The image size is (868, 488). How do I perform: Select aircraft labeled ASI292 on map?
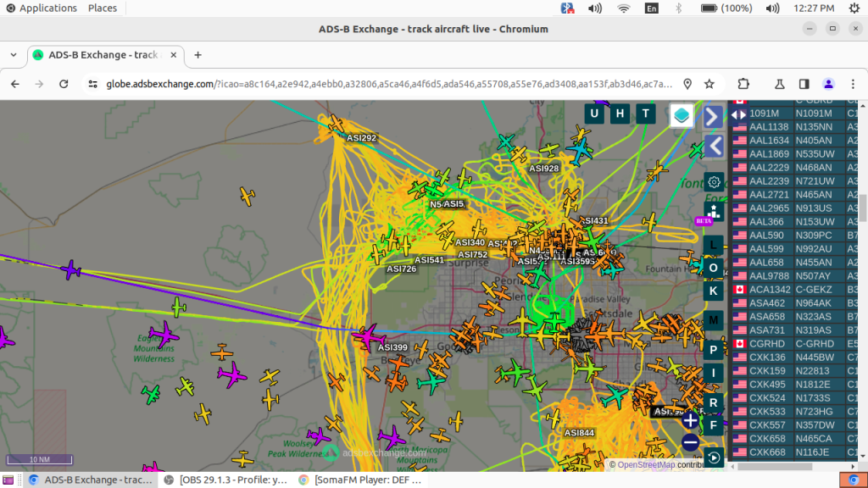336,125
